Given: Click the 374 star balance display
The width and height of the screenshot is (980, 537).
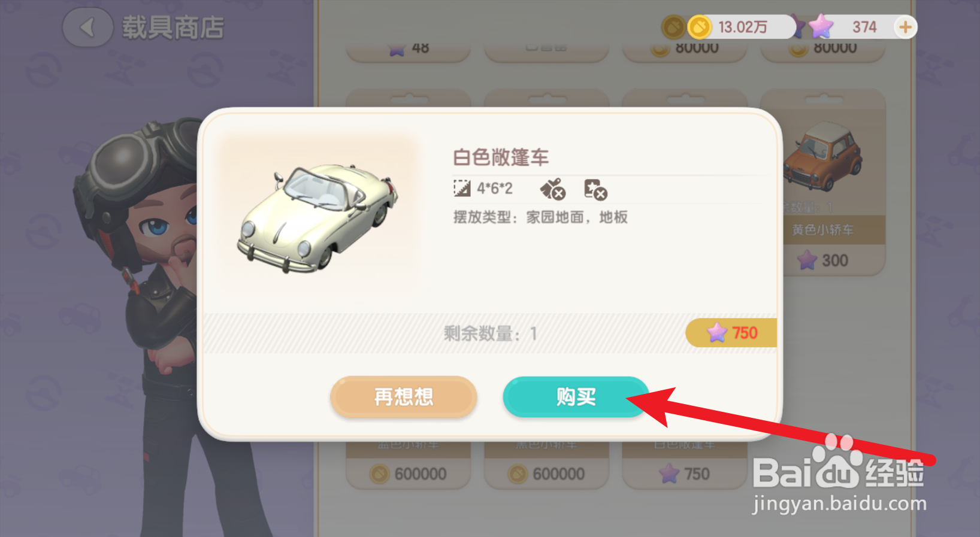Looking at the screenshot, I should [x=864, y=27].
